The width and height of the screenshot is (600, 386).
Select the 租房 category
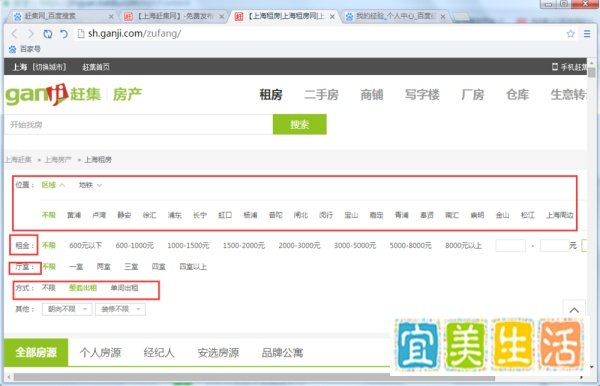(x=271, y=94)
